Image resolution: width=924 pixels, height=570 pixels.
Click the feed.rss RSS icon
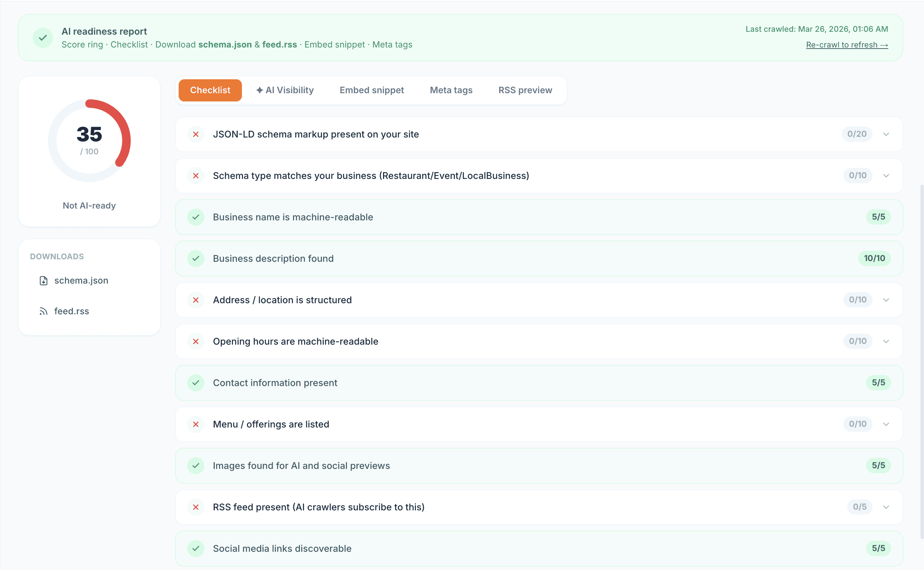[x=43, y=311]
